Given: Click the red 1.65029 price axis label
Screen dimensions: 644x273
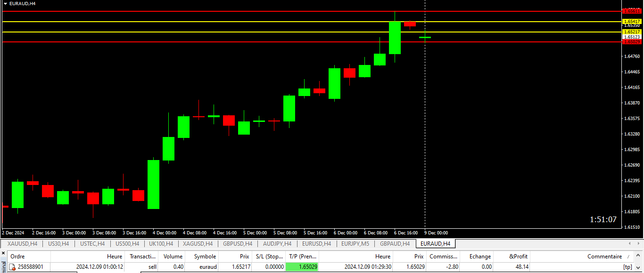Looking at the screenshot, I should point(632,42).
